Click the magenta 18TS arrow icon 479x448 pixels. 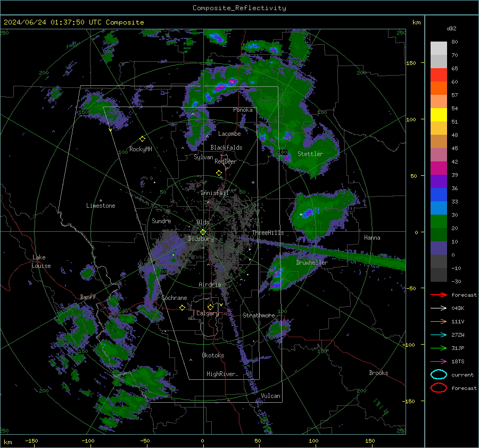439,362
